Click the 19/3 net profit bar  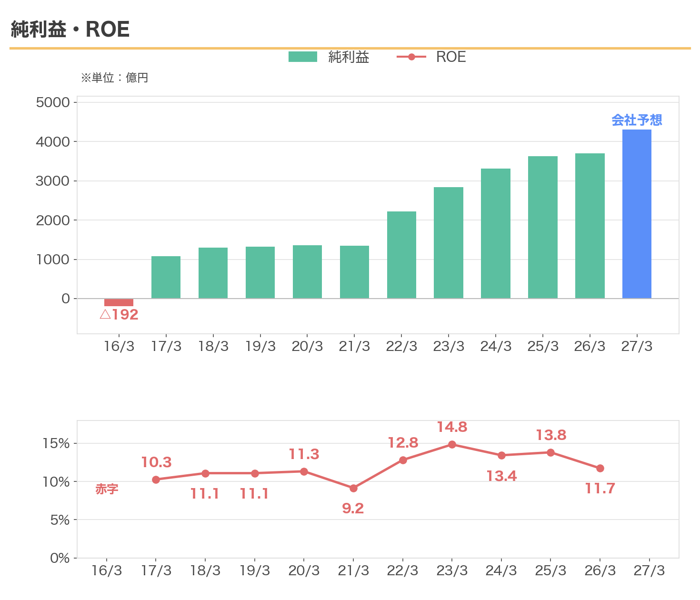[x=260, y=272]
